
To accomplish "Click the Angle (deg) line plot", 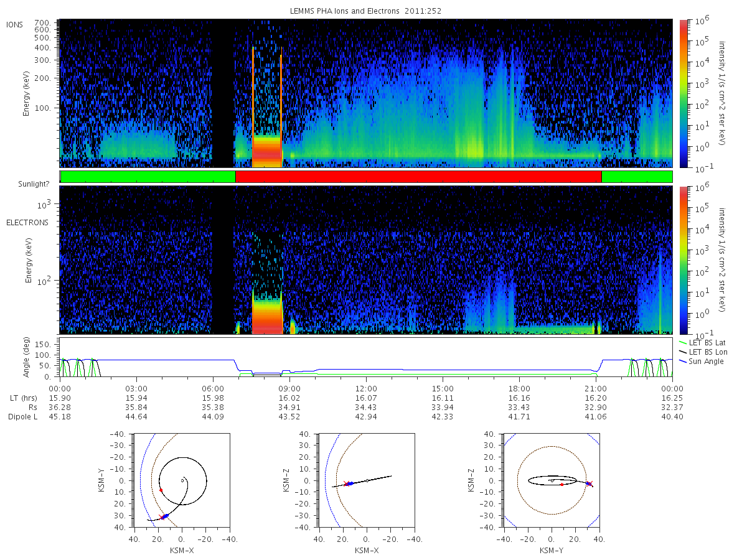I will click(366, 358).
